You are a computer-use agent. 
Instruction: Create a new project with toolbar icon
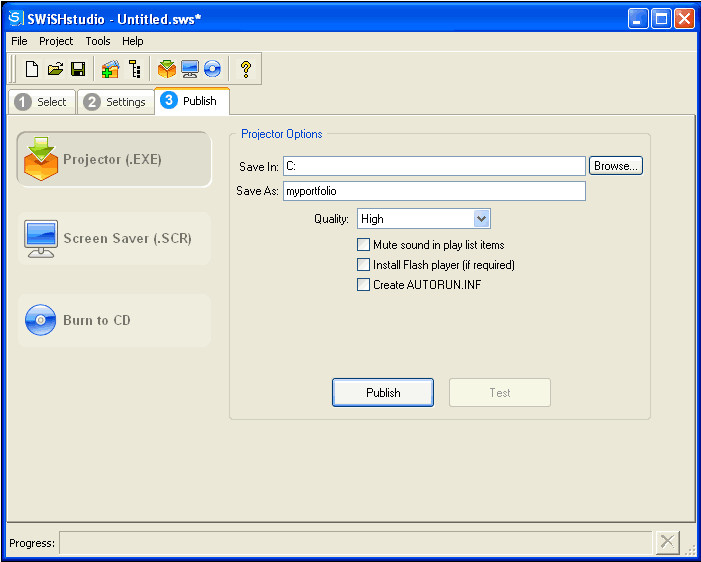pyautogui.click(x=32, y=69)
